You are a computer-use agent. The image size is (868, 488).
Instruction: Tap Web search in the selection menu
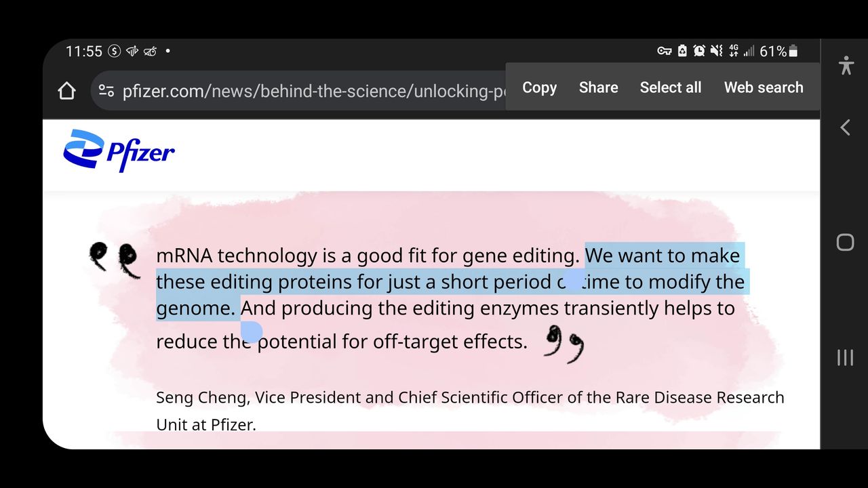[x=764, y=87]
